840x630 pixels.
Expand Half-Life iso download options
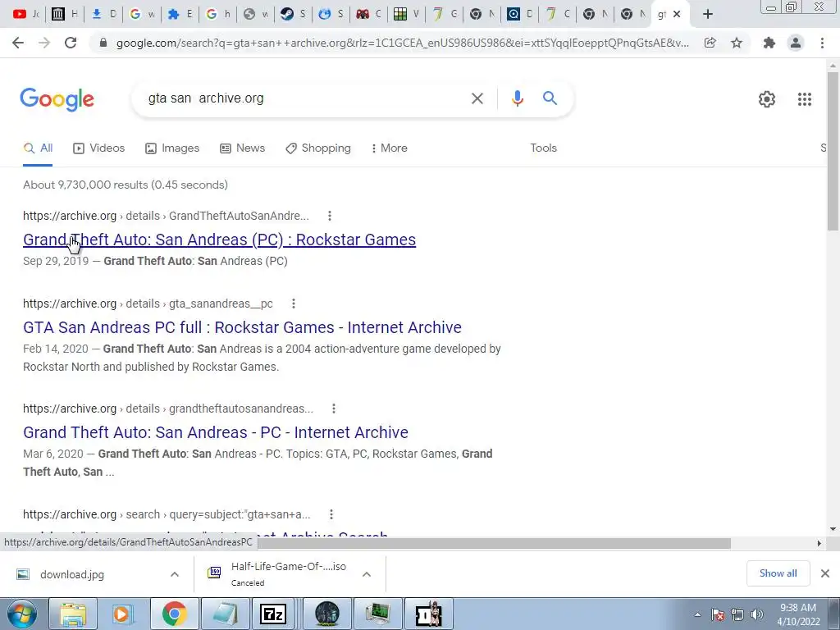click(367, 574)
